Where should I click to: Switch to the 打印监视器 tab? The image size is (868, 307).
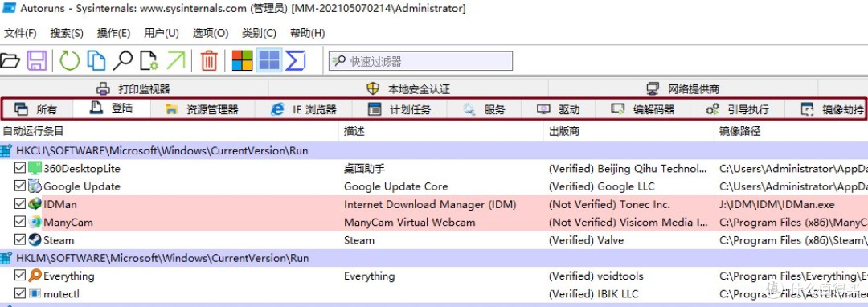(x=133, y=88)
